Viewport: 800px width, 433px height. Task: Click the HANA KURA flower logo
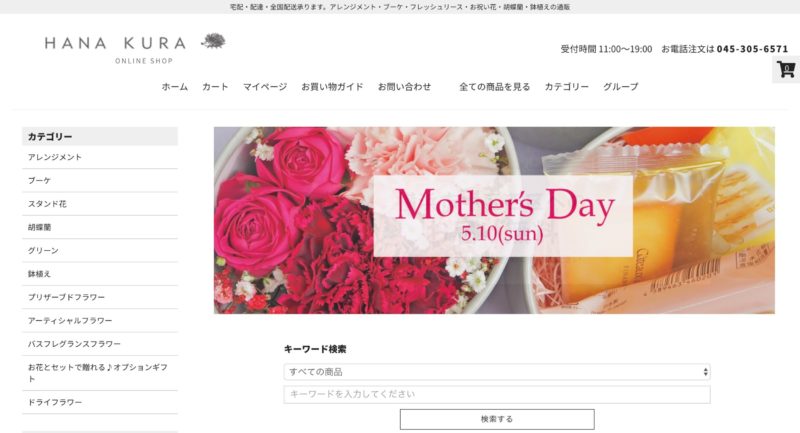point(135,48)
